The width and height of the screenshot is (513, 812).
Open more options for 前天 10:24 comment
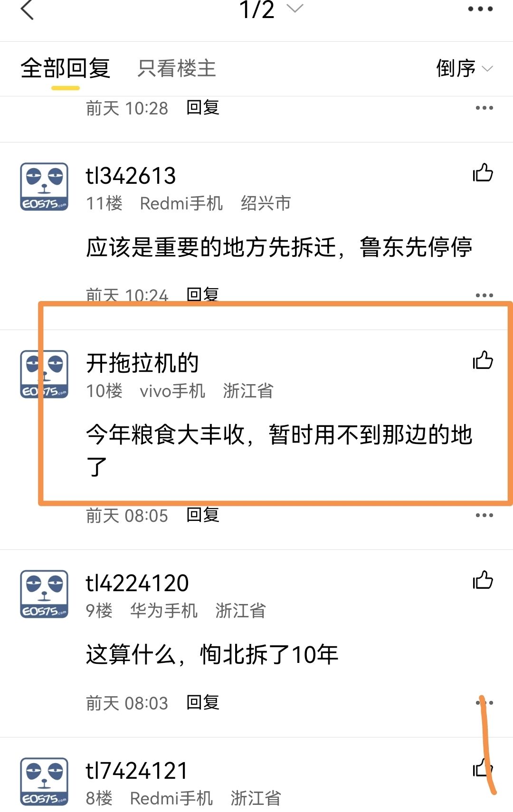[x=484, y=295]
